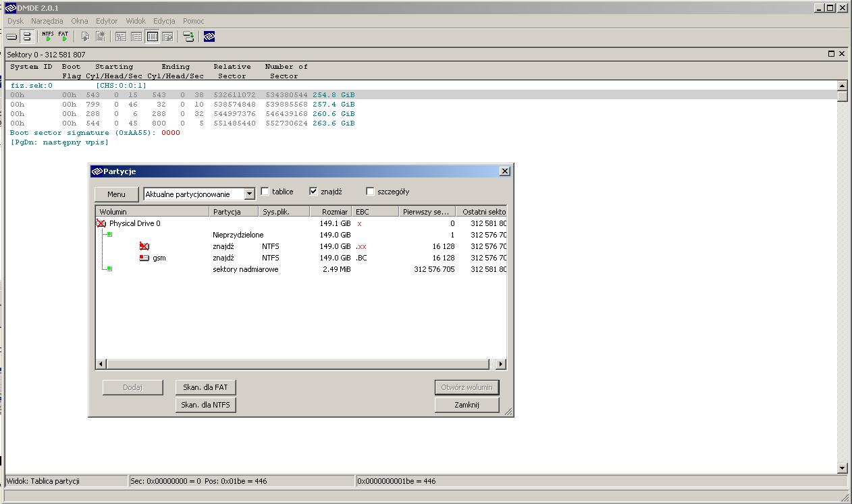Enable the szczegóły checkbox

(370, 192)
